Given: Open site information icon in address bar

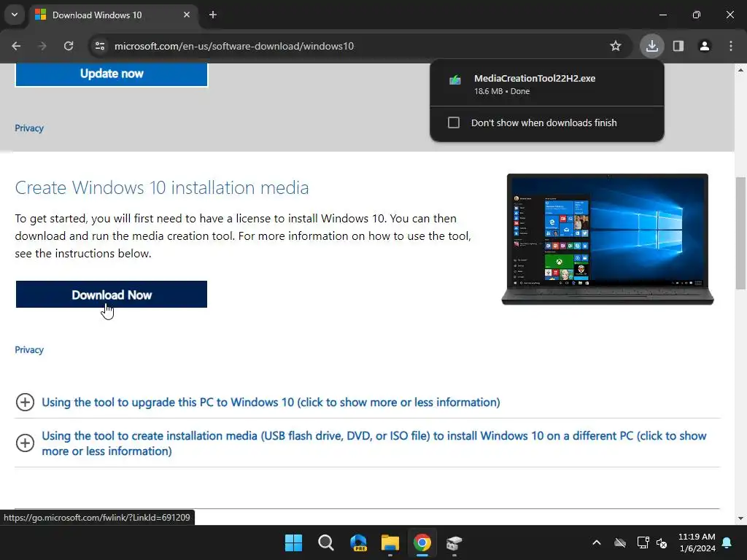Looking at the screenshot, I should click(100, 46).
